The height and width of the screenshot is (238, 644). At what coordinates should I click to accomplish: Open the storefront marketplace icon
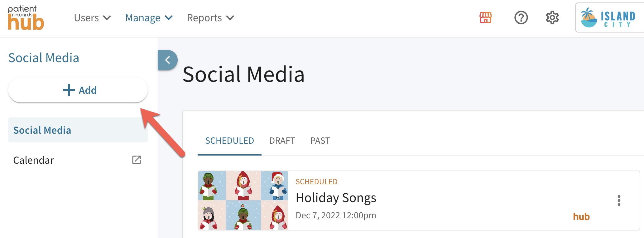pyautogui.click(x=485, y=18)
